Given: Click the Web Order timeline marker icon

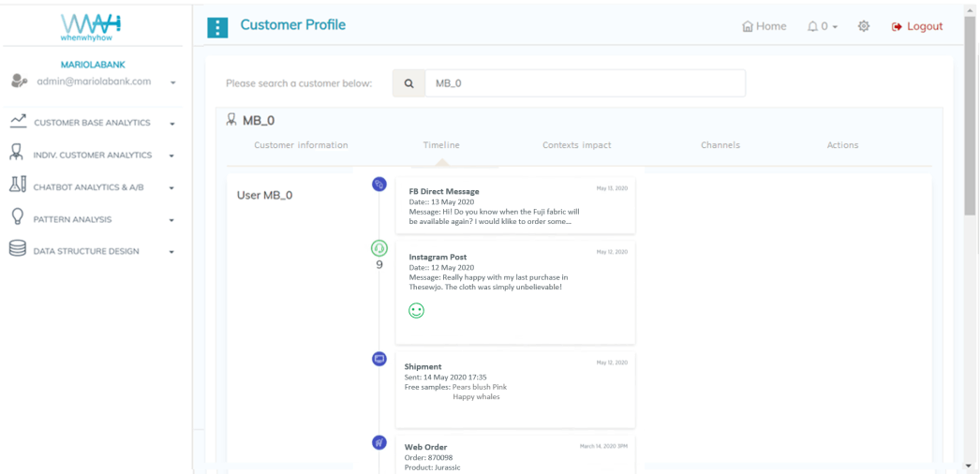Looking at the screenshot, I should point(379,442).
